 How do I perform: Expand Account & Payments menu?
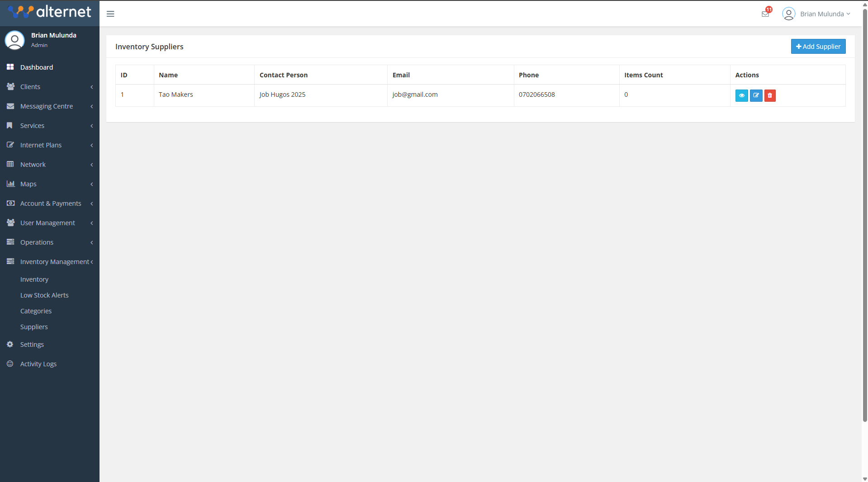click(50, 203)
